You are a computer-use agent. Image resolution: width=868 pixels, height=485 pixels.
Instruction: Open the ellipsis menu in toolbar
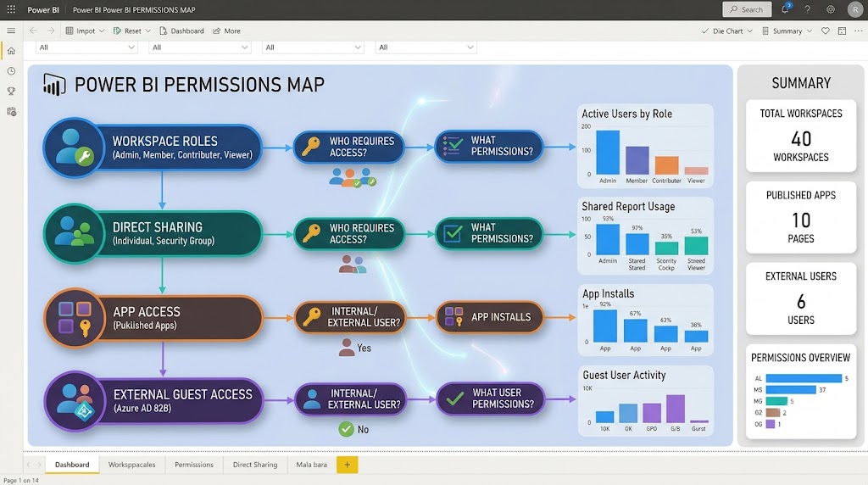858,31
